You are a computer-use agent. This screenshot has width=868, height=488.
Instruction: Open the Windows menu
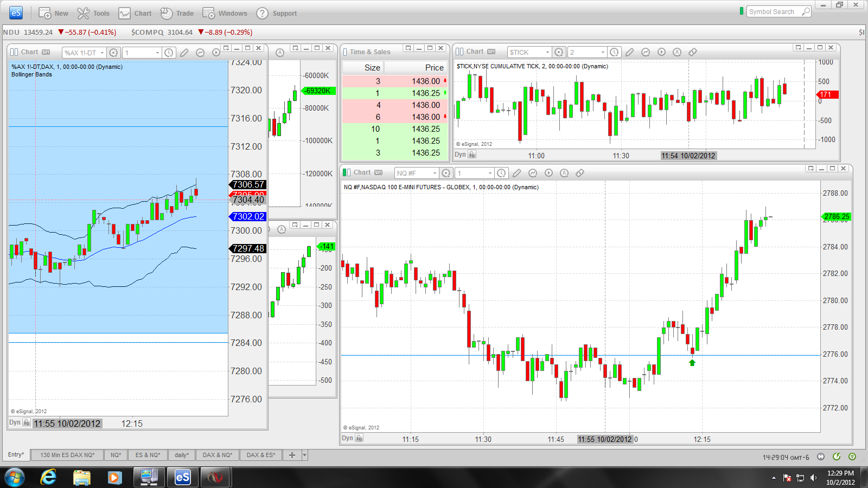[225, 13]
